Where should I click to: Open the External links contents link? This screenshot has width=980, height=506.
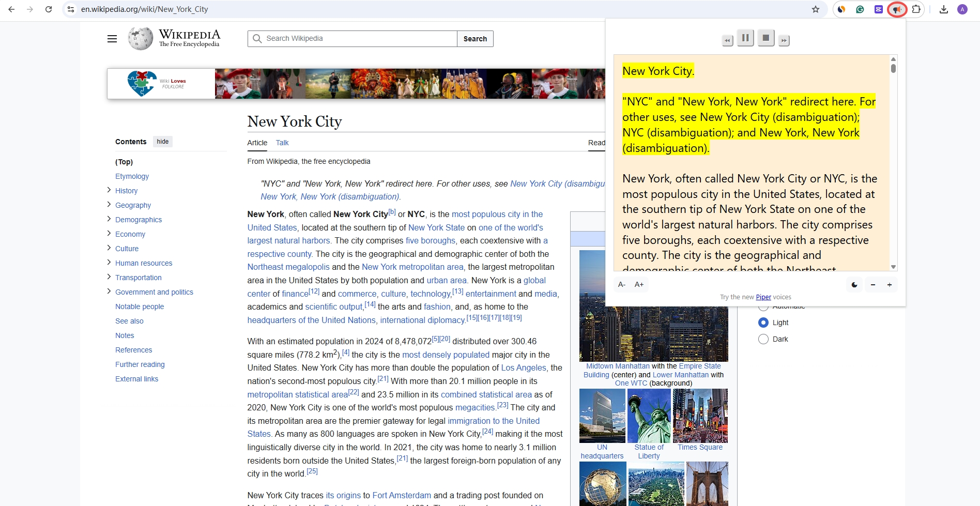click(137, 379)
